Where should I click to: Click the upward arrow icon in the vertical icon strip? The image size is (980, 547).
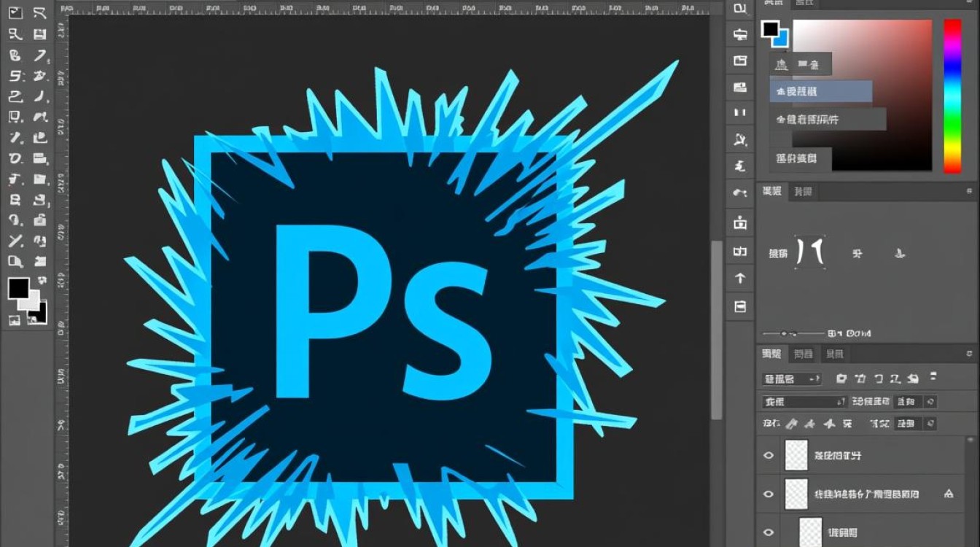pyautogui.click(x=740, y=279)
